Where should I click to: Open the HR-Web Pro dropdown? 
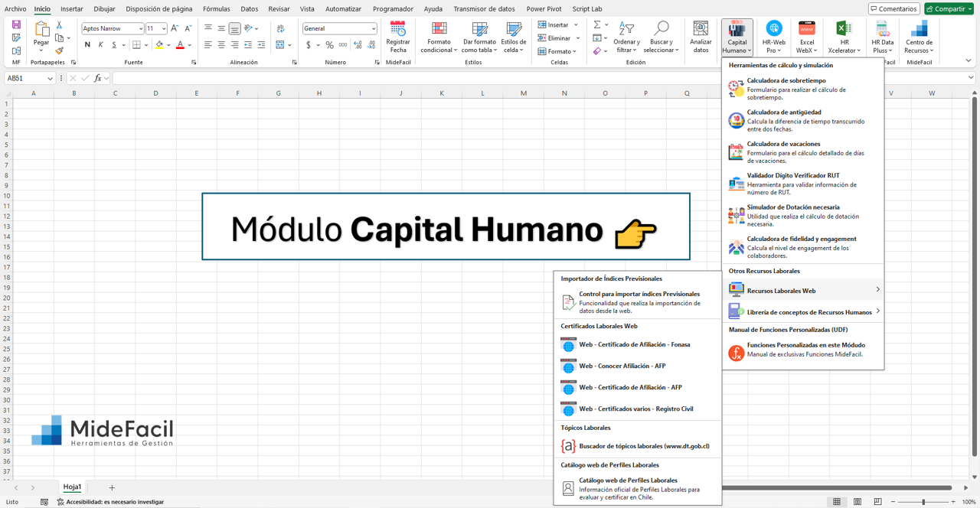774,37
